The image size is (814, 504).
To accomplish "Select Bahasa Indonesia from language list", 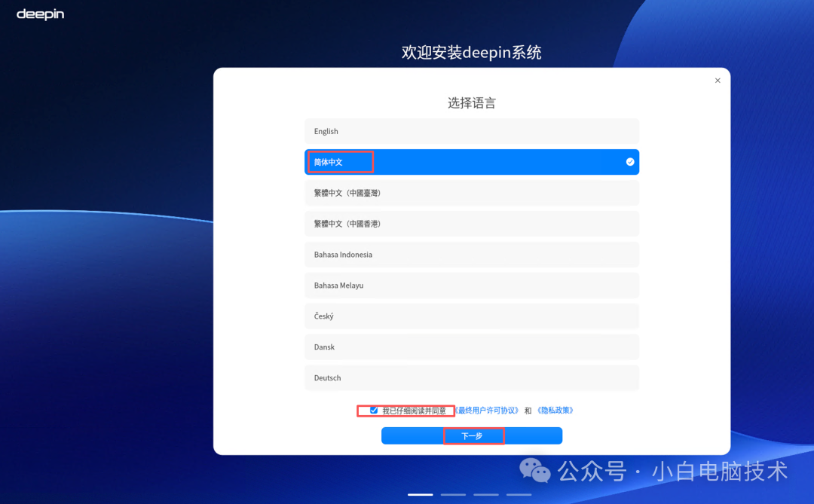I will coord(472,254).
